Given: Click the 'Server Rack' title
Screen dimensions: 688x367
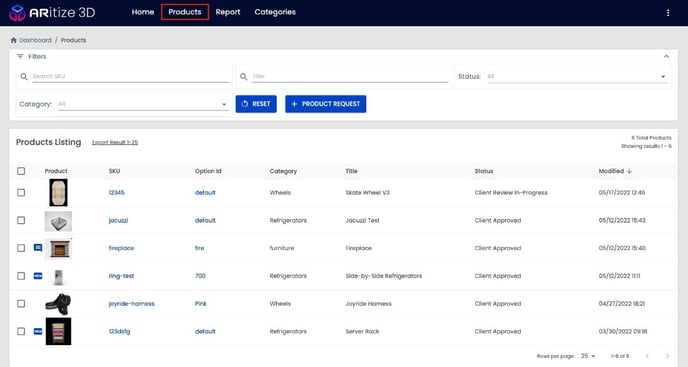Looking at the screenshot, I should [362, 331].
